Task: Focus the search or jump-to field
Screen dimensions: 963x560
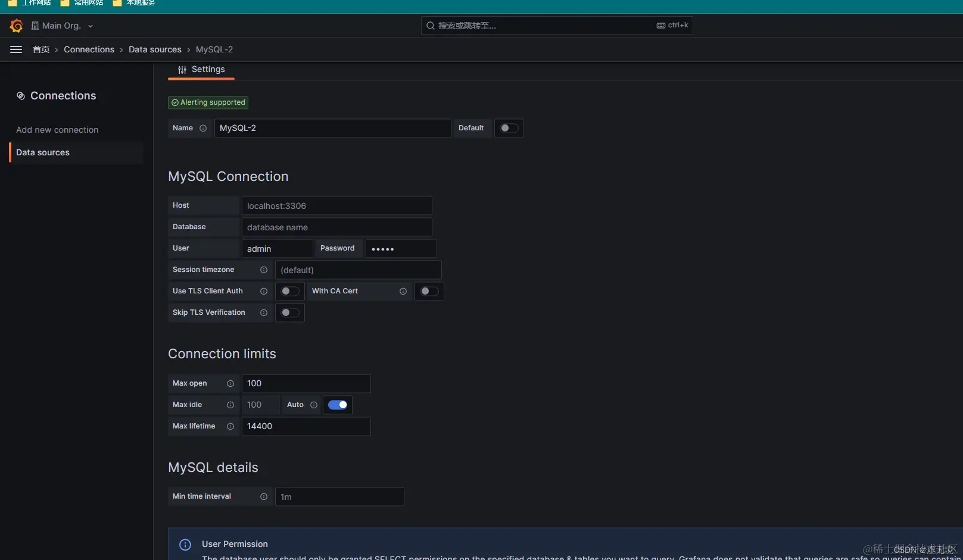Action: point(557,26)
